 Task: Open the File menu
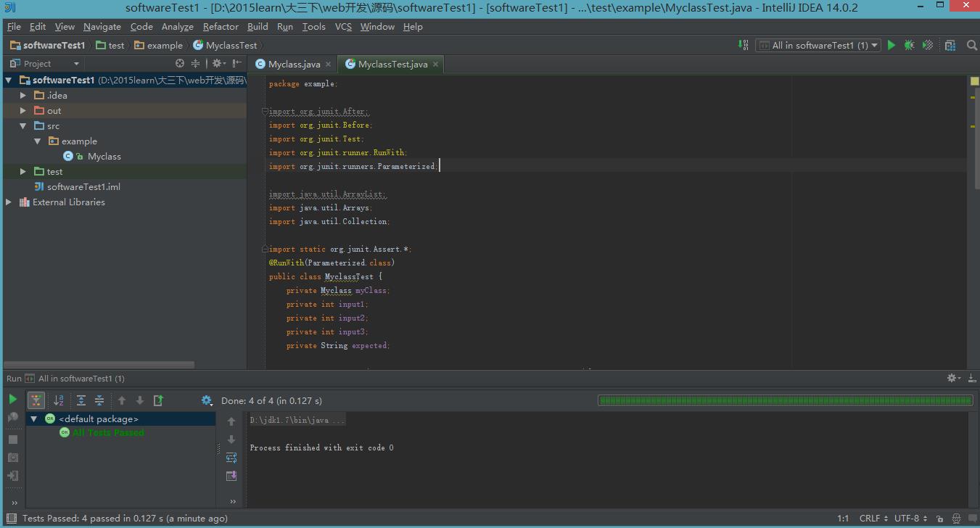click(14, 27)
